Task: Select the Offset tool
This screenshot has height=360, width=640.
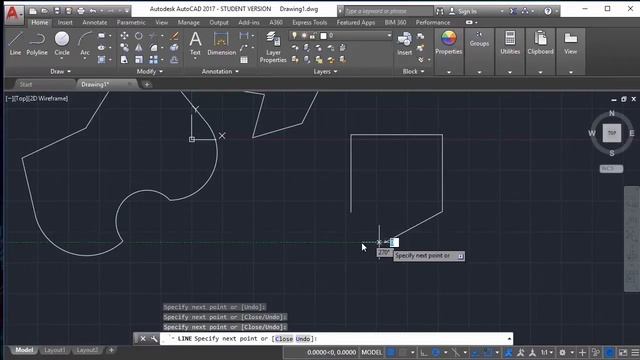Action: pos(174,60)
